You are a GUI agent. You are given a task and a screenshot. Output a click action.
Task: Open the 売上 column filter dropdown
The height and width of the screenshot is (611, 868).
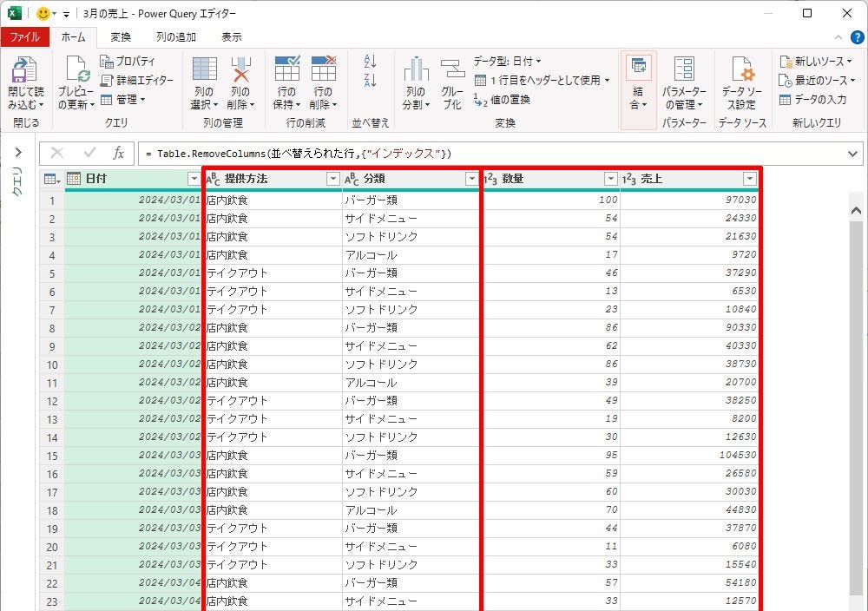[x=750, y=179]
